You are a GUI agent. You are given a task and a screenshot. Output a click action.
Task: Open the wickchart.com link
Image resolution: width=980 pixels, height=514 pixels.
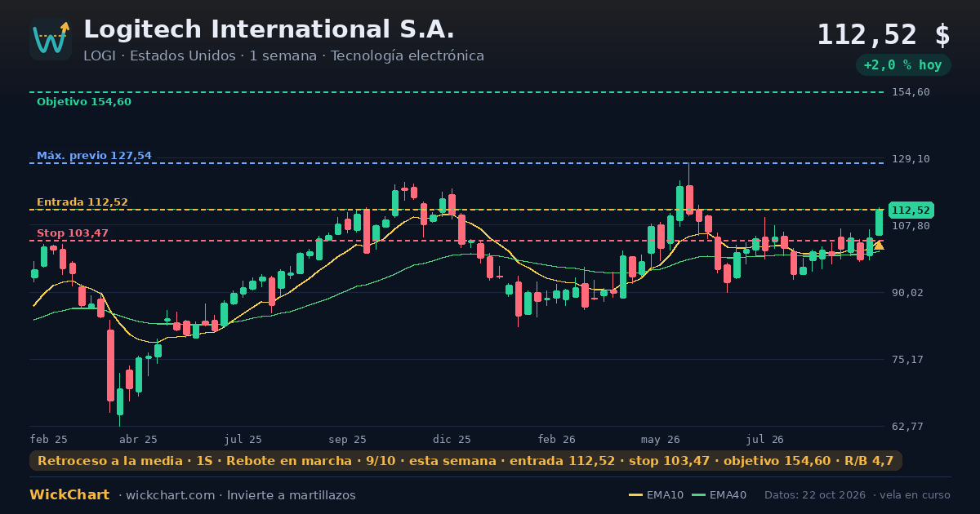tap(169, 495)
